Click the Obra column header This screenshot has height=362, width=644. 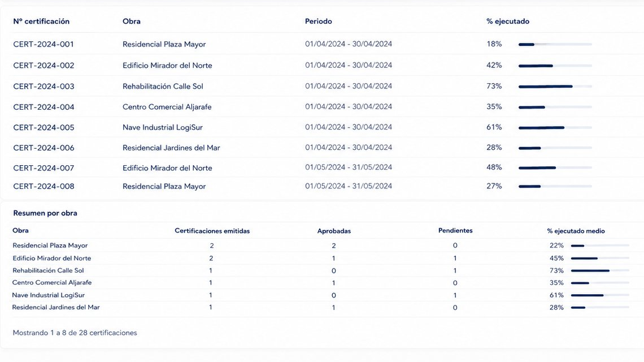(132, 21)
